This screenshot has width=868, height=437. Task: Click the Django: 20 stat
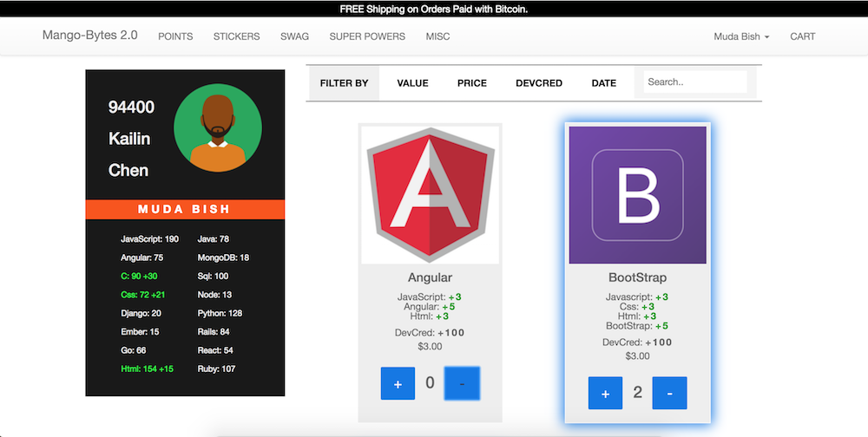pyautogui.click(x=141, y=313)
